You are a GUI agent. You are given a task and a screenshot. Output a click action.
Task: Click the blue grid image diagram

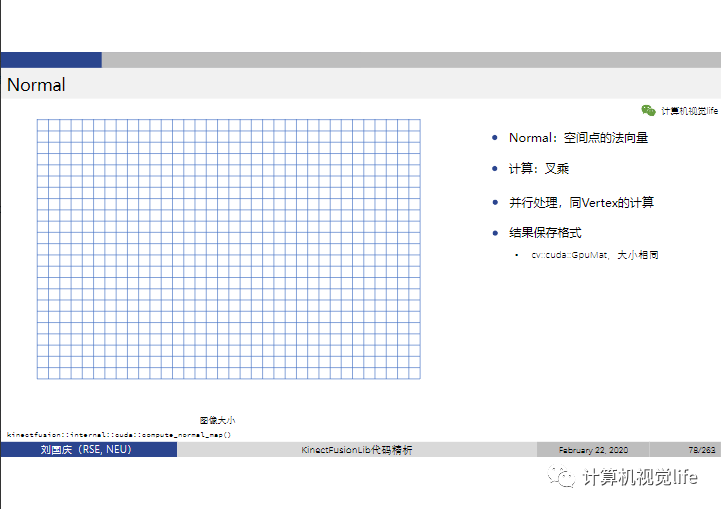tap(229, 249)
